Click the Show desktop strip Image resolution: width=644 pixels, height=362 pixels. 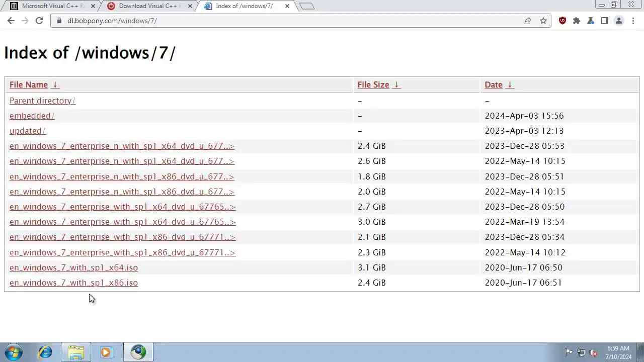pos(640,352)
